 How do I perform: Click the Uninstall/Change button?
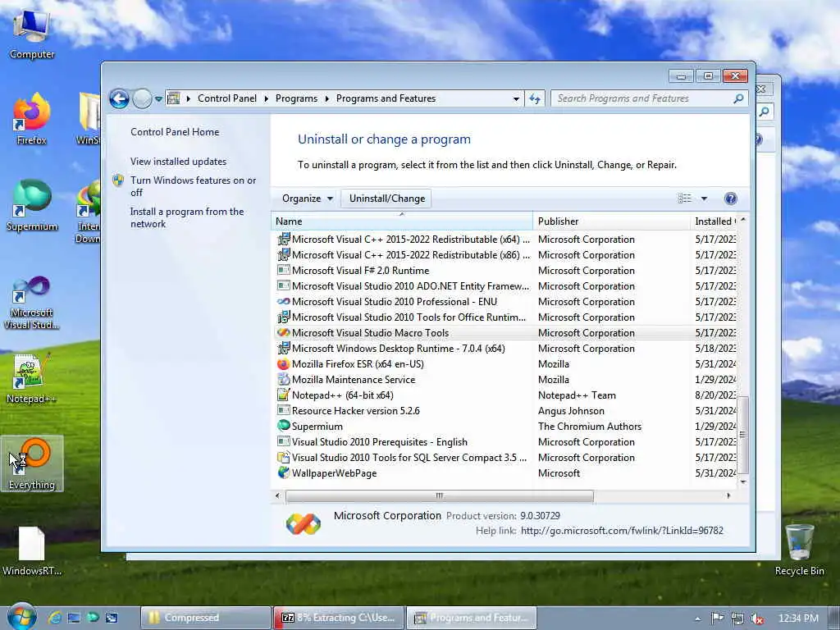[387, 199]
